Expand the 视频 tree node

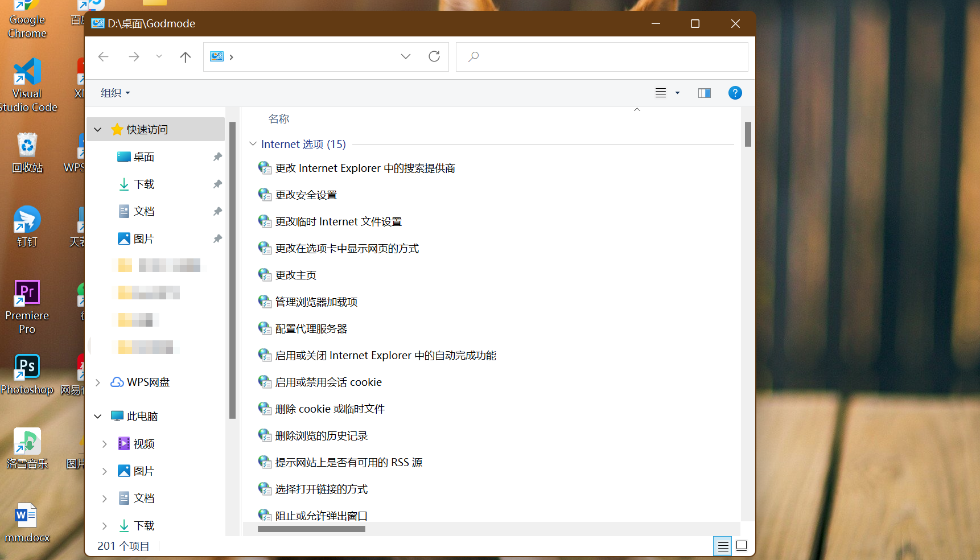[x=104, y=444]
